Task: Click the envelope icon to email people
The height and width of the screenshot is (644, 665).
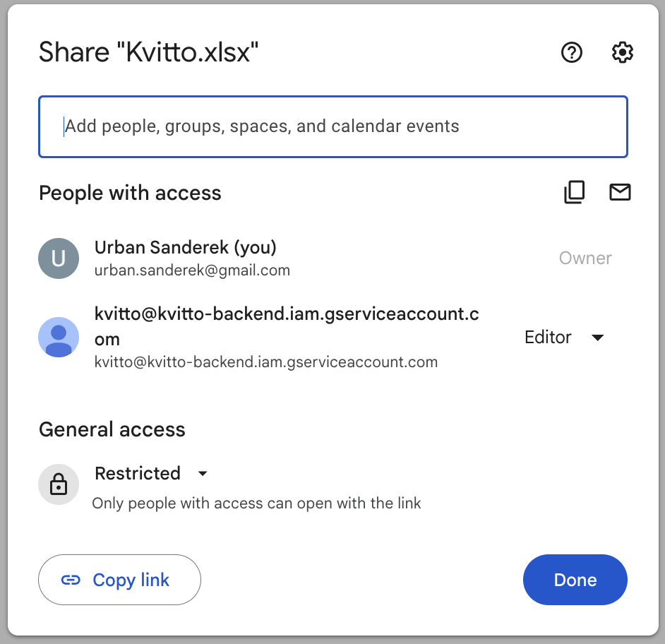Action: pos(620,192)
